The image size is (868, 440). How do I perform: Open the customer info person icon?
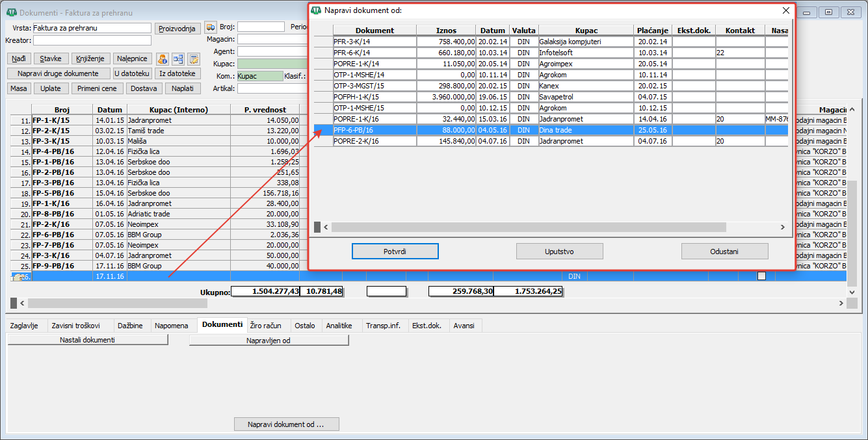click(163, 59)
